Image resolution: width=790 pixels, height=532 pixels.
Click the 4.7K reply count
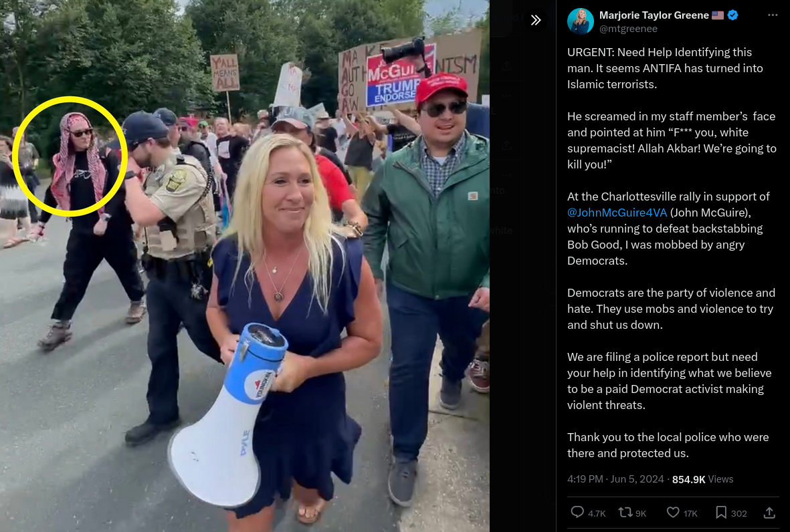click(597, 513)
